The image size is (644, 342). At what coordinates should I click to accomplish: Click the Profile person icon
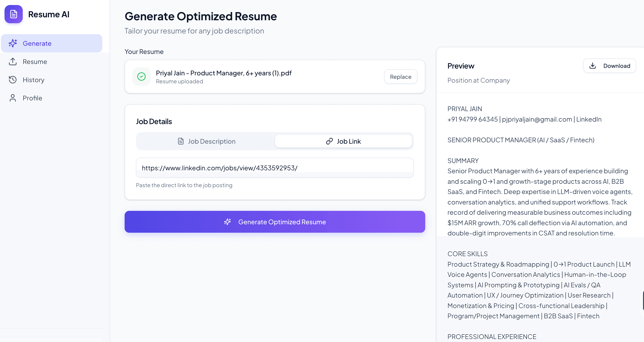(13, 98)
